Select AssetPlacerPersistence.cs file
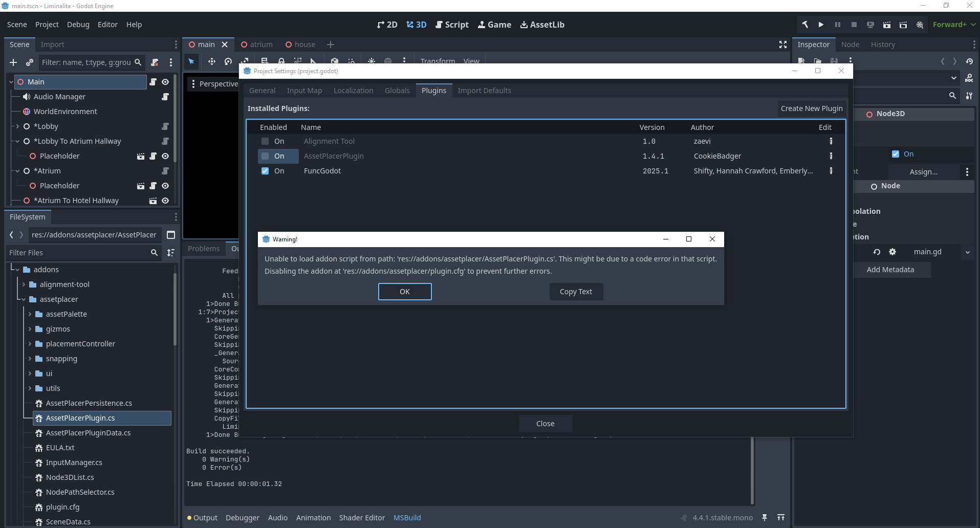Screen dimensions: 980x528 [89, 403]
